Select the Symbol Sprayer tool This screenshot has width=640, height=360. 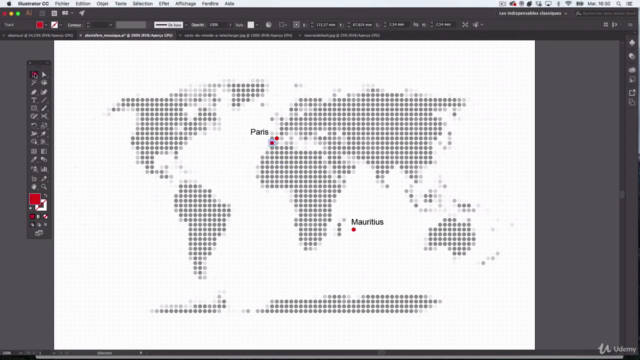[x=34, y=169]
